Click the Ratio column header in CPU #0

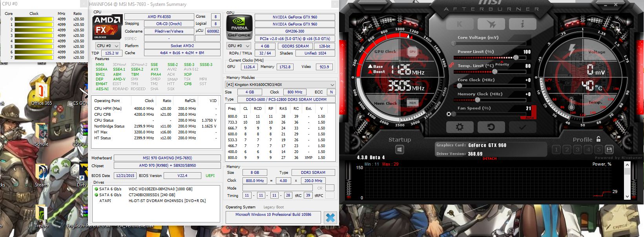(x=77, y=14)
